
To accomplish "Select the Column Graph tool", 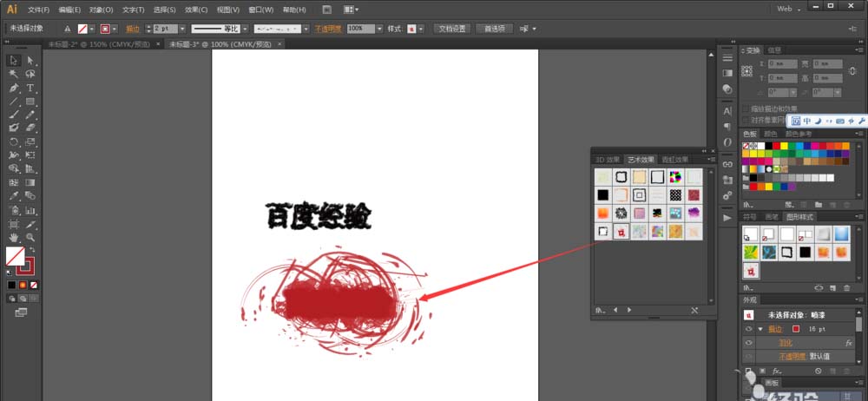I will coord(30,210).
